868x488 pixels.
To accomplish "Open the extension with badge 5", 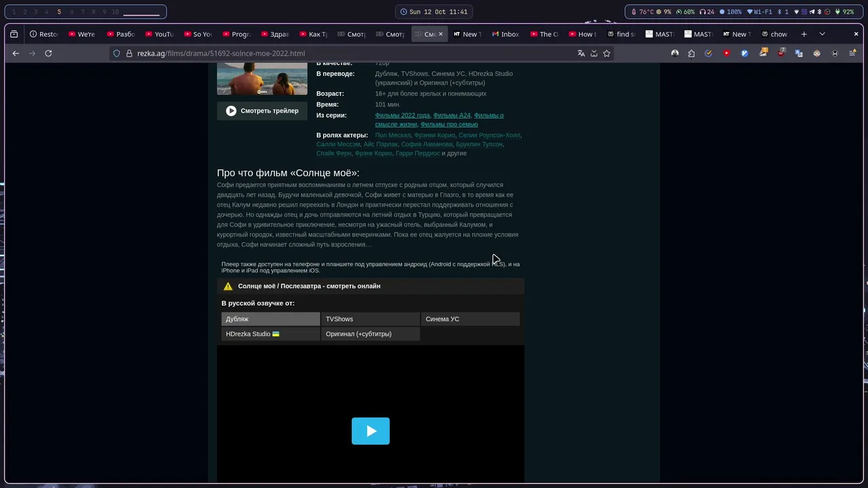I will (x=763, y=53).
